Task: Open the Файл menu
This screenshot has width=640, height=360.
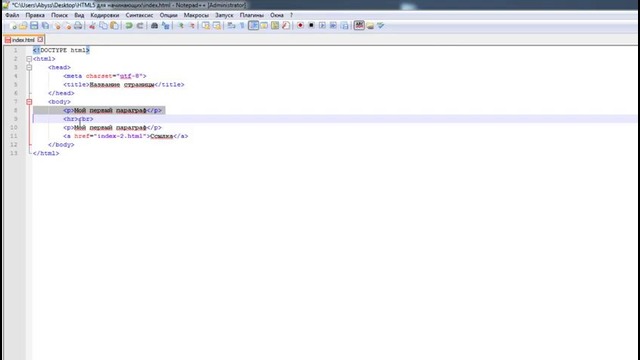Action: point(12,15)
